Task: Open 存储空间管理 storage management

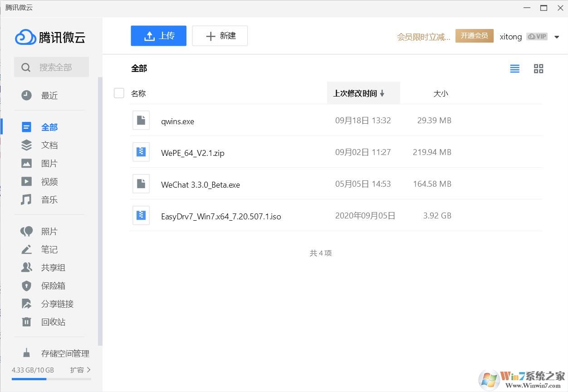Action: pos(65,353)
